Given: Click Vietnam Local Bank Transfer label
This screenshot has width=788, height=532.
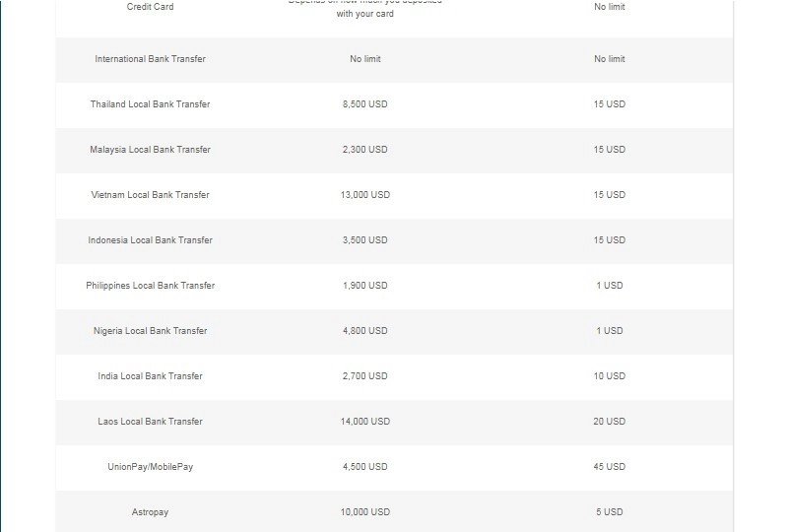Looking at the screenshot, I should pos(150,195).
